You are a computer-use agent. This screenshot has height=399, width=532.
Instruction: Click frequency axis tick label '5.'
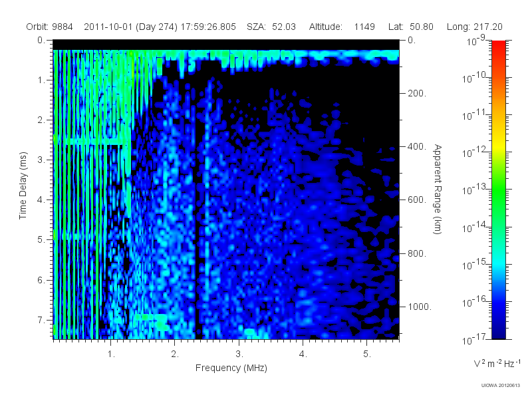[367, 354]
